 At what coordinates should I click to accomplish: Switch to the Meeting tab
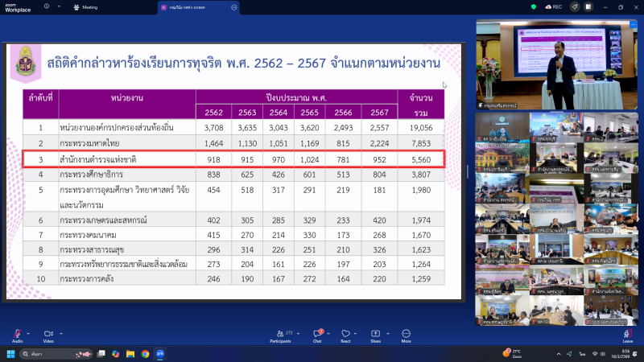(x=85, y=6)
